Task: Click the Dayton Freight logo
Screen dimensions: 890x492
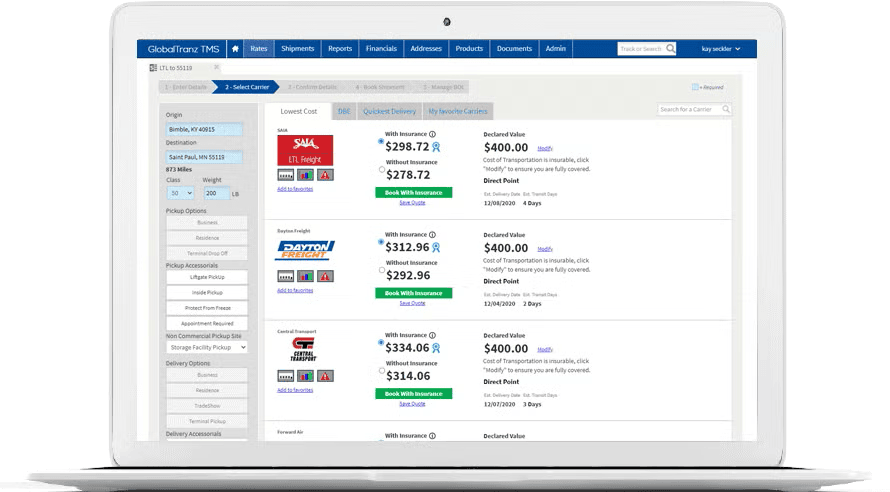Action: 305,250
